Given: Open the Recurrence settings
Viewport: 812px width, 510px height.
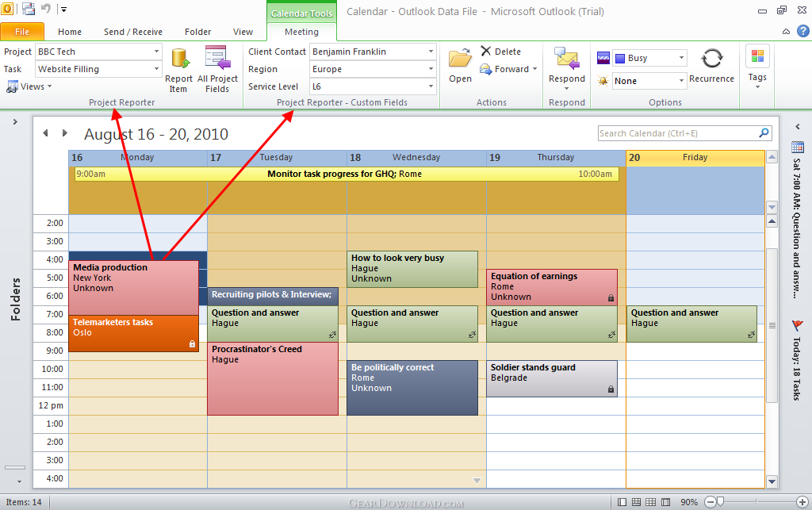Looking at the screenshot, I should [x=711, y=65].
